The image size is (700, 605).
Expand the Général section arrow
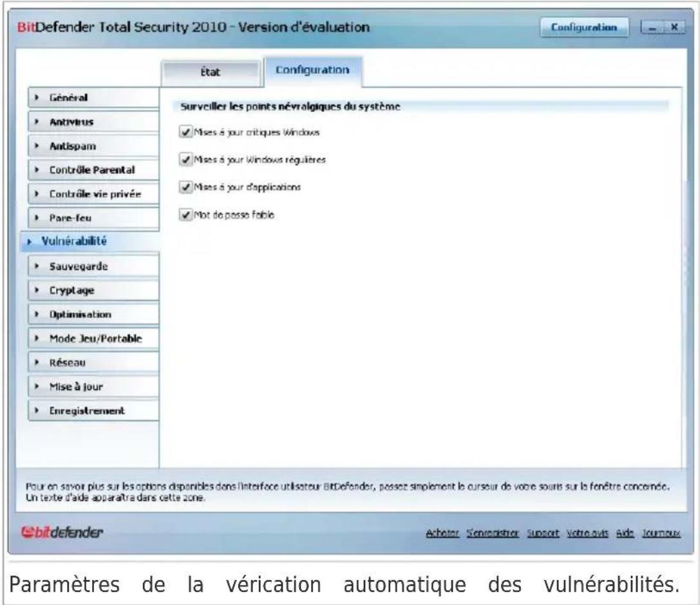(37, 97)
